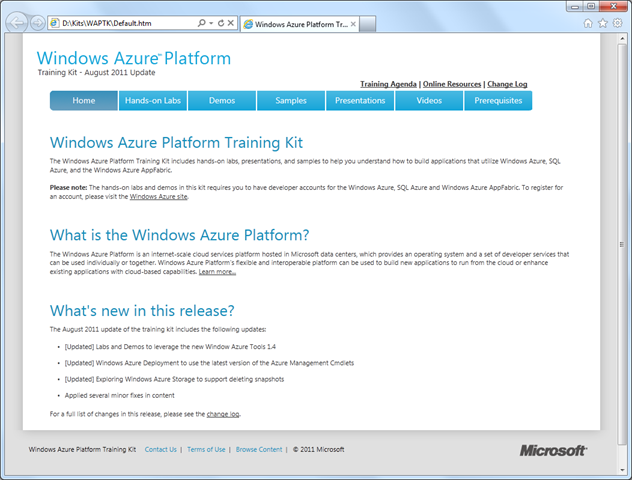Click the Azure Management Cmdlets bullet
Viewport: 632px width, 480px height.
pyautogui.click(x=209, y=363)
